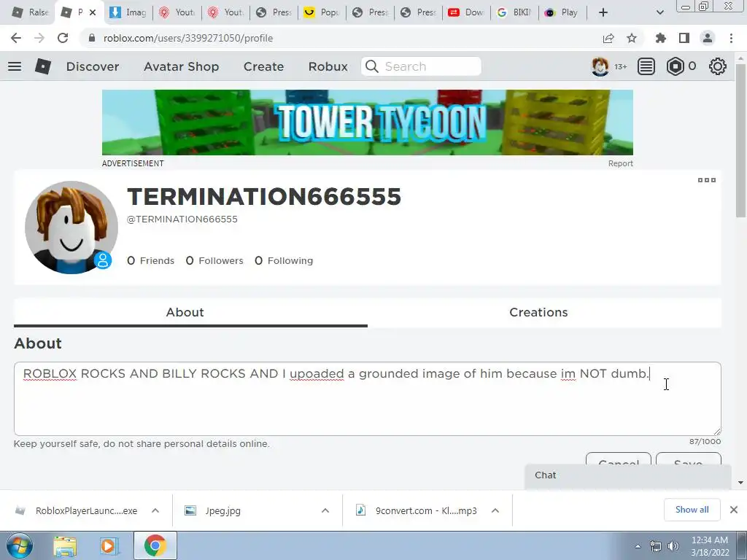Expand 9convert.com mp3 download options chevron
This screenshot has width=747, height=560.
495,510
